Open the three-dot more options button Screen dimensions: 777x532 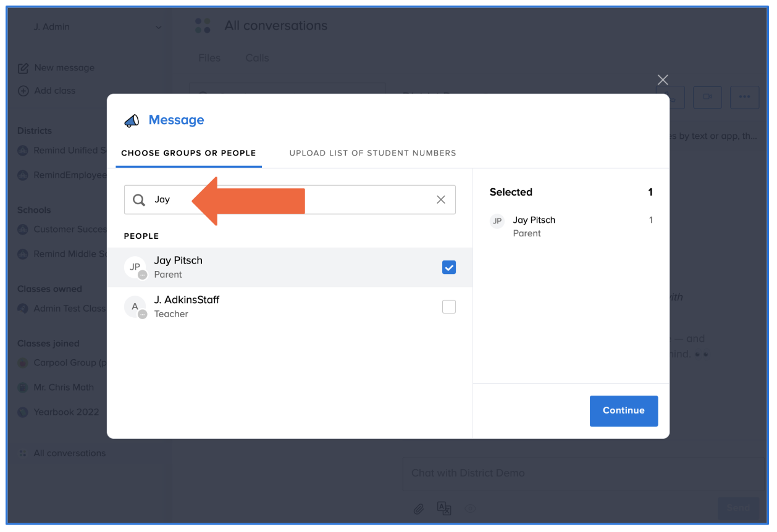click(744, 97)
